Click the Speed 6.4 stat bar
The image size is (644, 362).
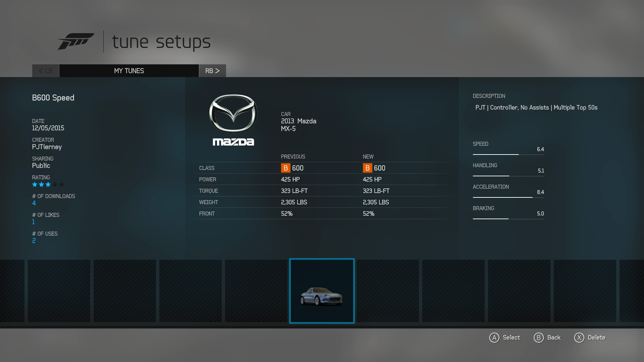(508, 154)
